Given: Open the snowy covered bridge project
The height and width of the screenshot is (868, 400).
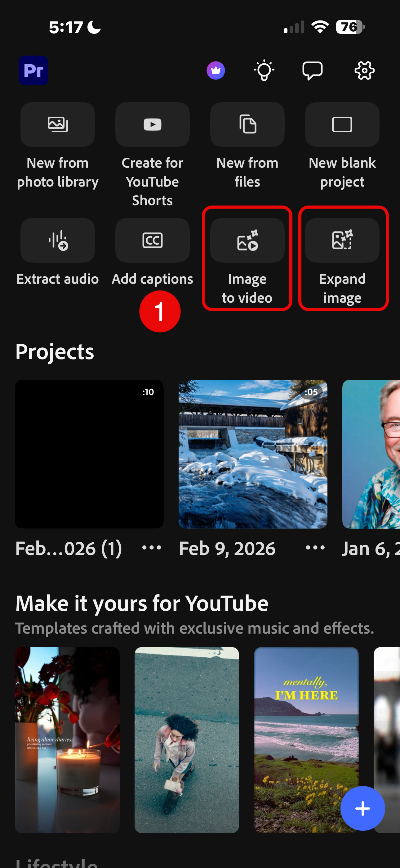Looking at the screenshot, I should pos(252,454).
